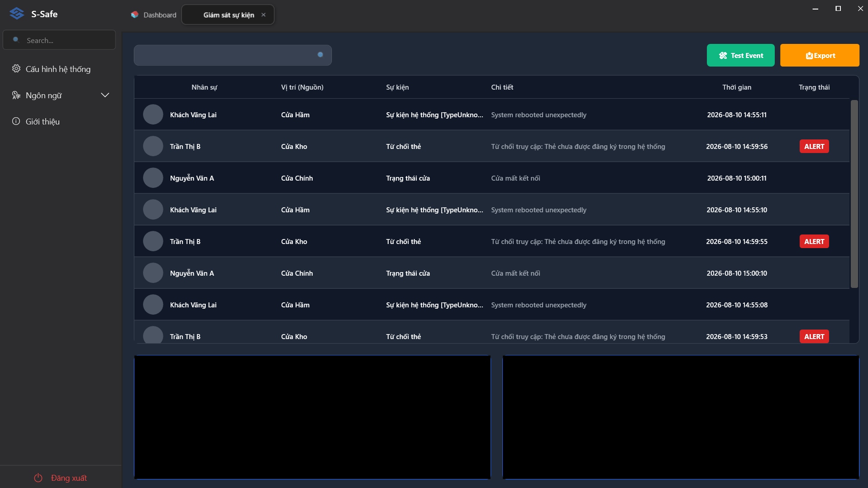Click System rebooted unexpectedly in 14:55:08 row
The width and height of the screenshot is (868, 488).
[x=539, y=305]
